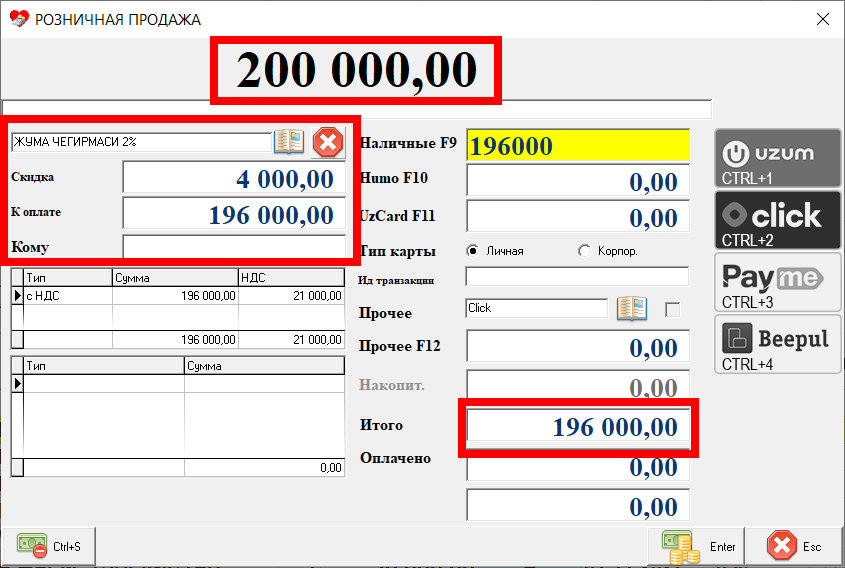Tick the checkbox next to Прочее lookup
This screenshot has height=568, width=845.
[x=673, y=310]
